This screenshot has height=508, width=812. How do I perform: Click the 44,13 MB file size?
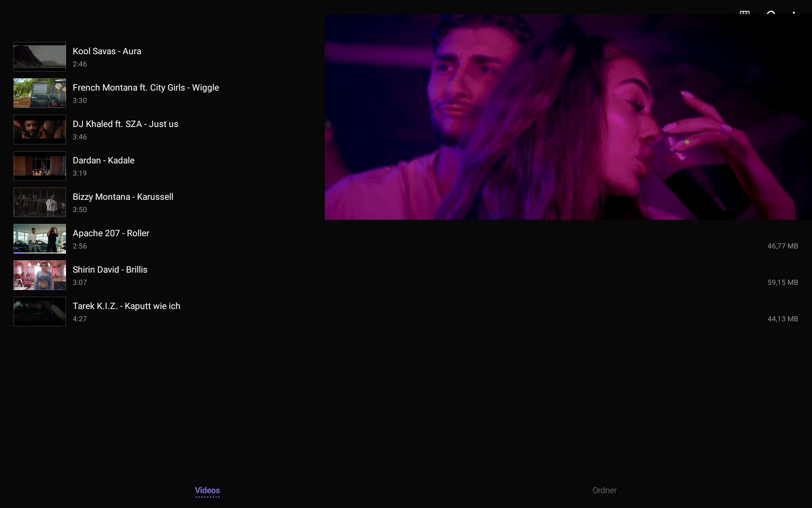tap(783, 319)
